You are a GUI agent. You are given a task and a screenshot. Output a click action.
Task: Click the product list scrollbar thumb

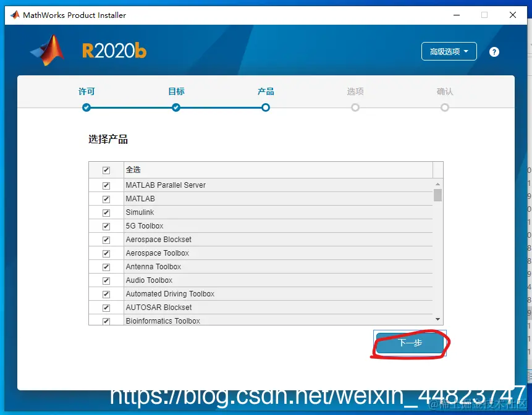point(437,195)
